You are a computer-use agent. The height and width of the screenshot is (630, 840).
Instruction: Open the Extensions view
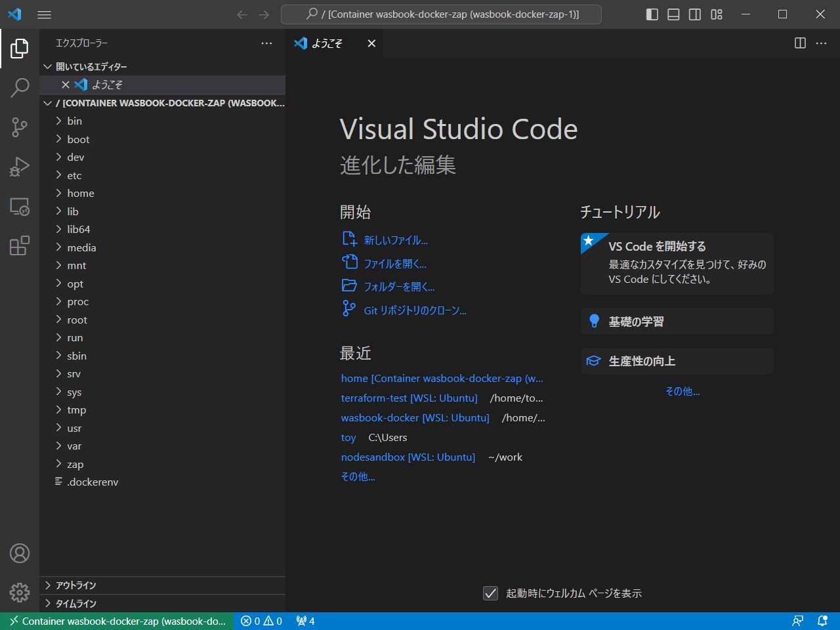coord(20,245)
